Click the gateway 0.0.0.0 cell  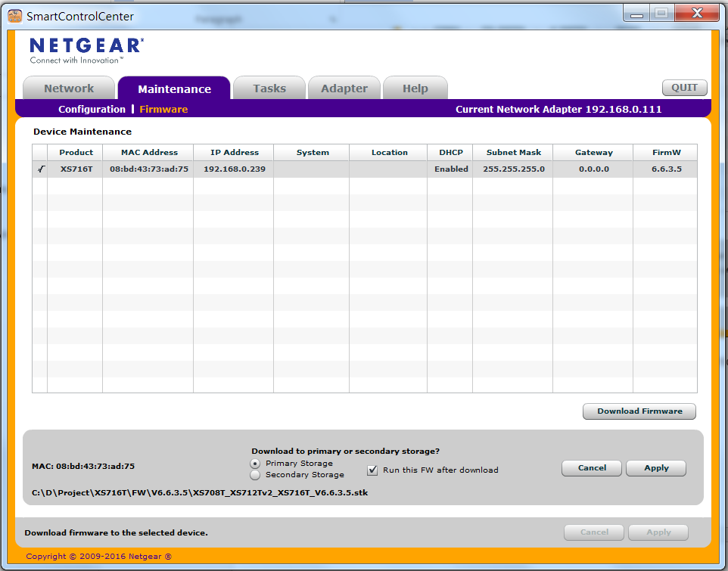coord(593,169)
